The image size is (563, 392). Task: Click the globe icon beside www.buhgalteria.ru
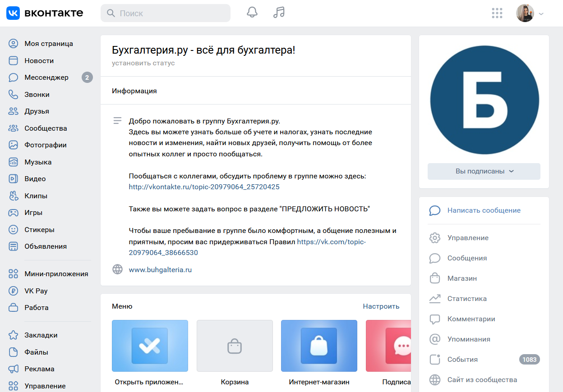[x=117, y=269]
